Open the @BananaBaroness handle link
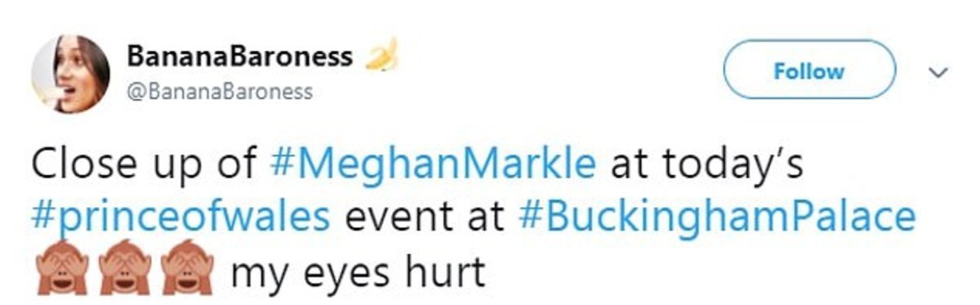 220,92
